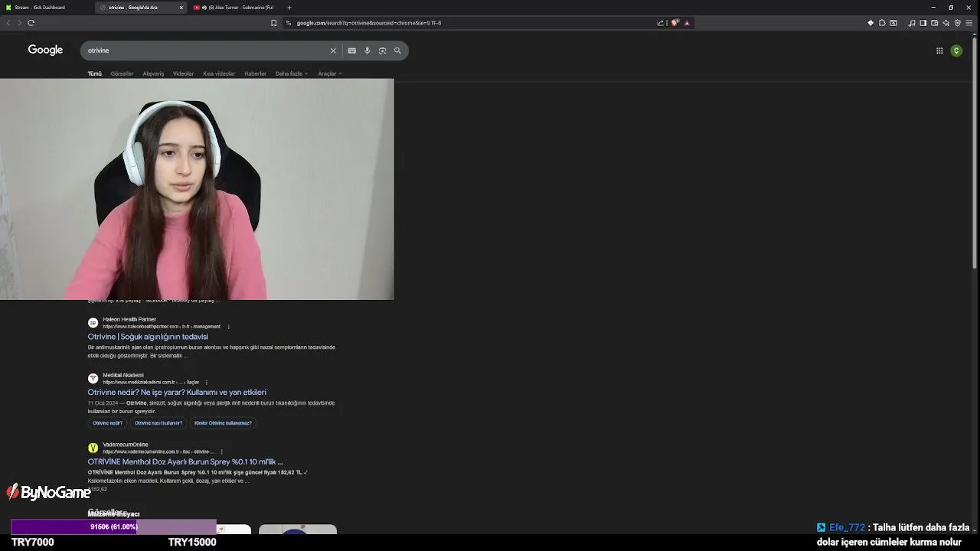This screenshot has height=551, width=980.
Task: Go back with the browser back arrow
Action: coord(8,23)
